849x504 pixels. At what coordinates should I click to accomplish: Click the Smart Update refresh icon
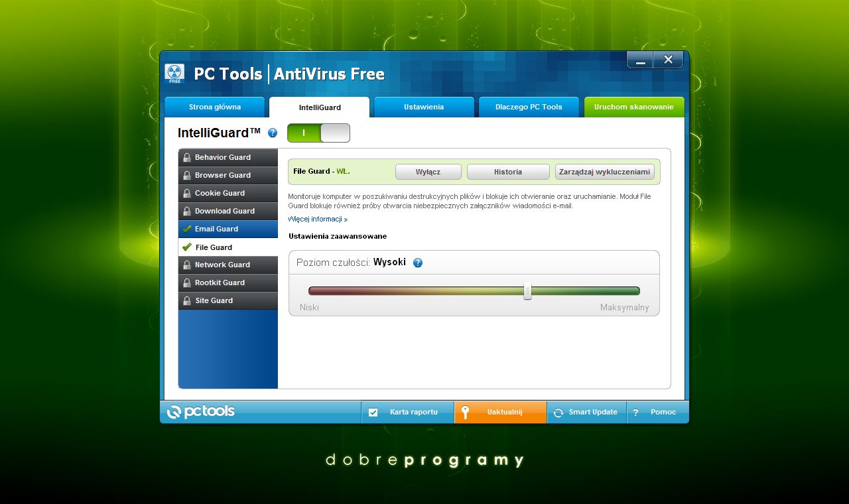tap(558, 412)
